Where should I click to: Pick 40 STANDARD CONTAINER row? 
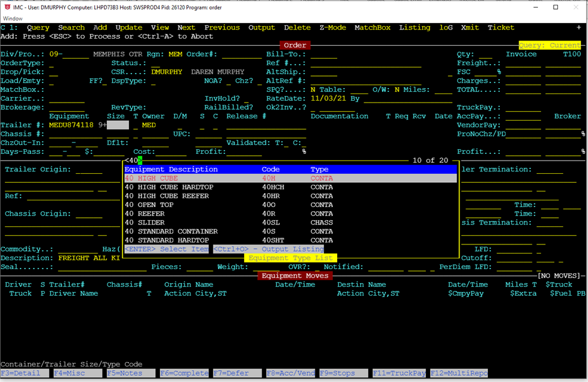point(290,232)
